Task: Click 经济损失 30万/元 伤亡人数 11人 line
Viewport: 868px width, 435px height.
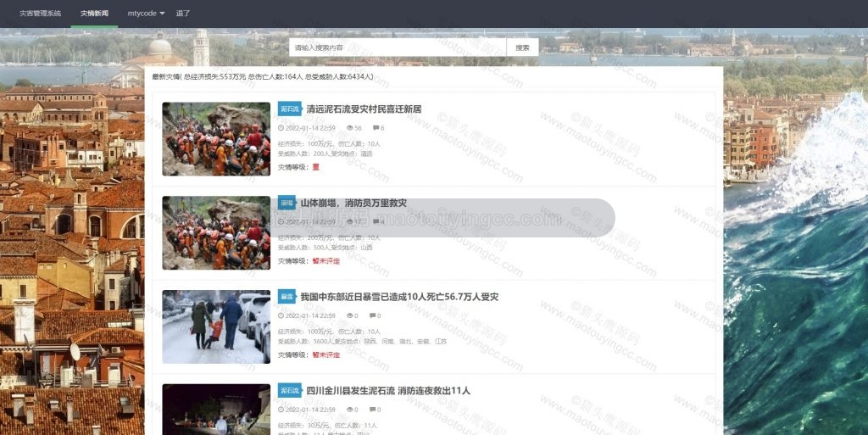Action: (327, 426)
